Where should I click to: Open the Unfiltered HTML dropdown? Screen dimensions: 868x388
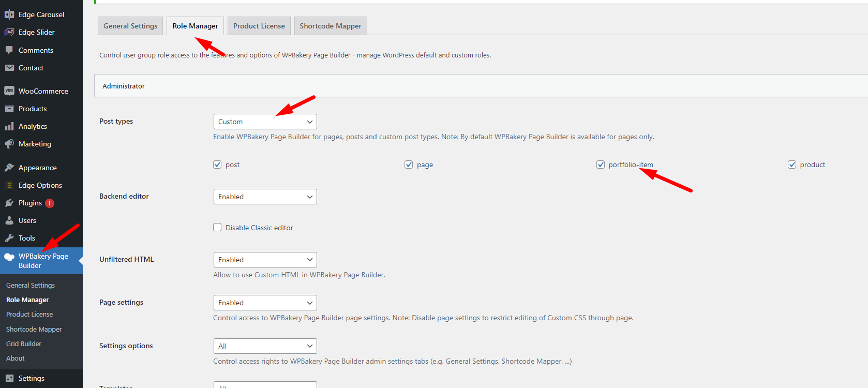(265, 260)
